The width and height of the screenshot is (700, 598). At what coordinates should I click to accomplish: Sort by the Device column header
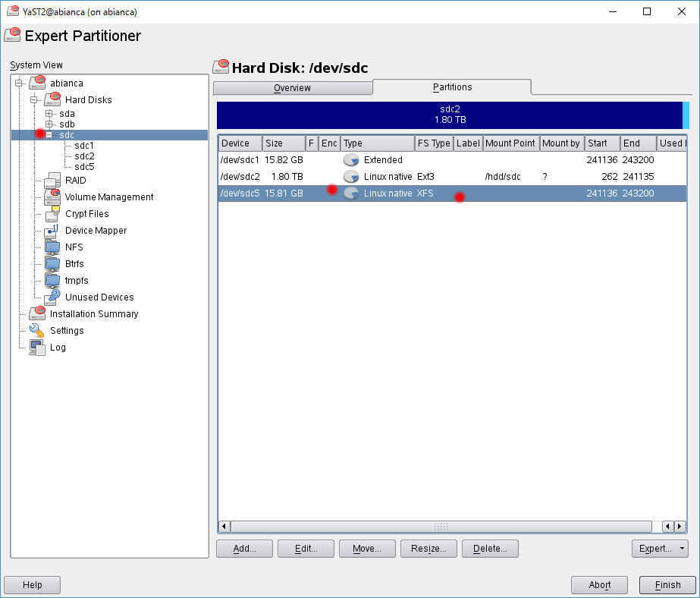pyautogui.click(x=240, y=143)
